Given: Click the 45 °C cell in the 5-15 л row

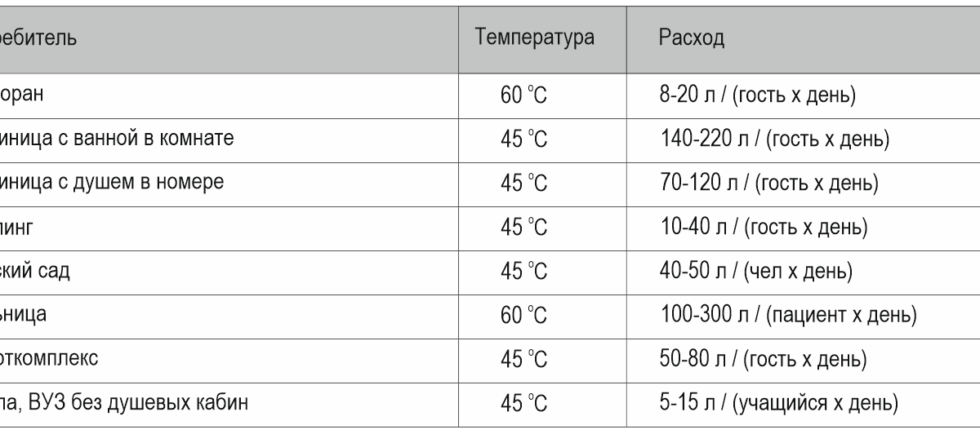Looking at the screenshot, I should [523, 404].
